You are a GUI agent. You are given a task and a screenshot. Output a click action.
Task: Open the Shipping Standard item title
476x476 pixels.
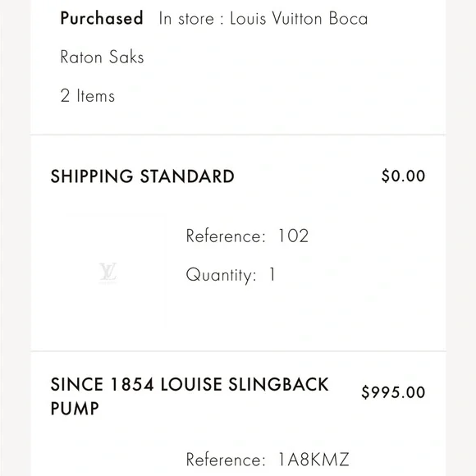tap(142, 176)
